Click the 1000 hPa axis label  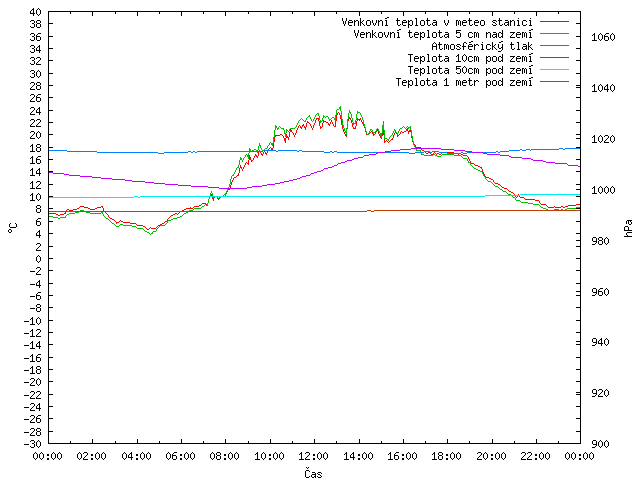[603, 190]
